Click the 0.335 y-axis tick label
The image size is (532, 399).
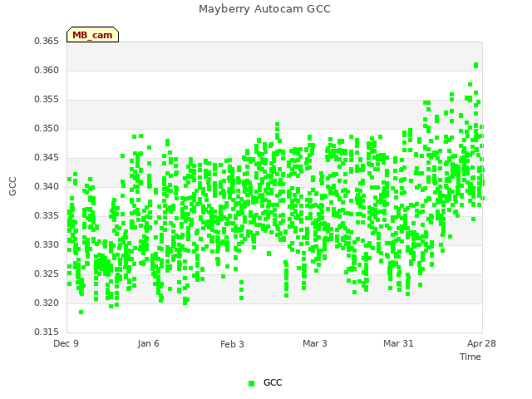(47, 216)
